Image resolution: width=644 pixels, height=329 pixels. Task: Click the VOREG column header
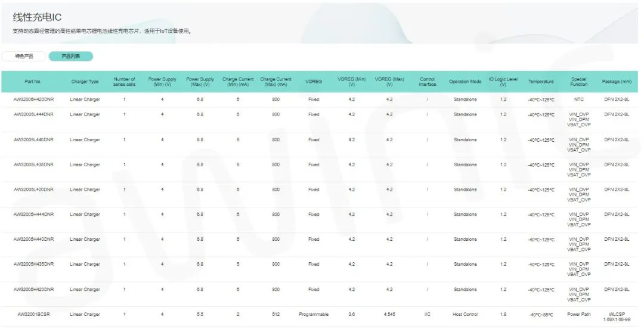click(314, 82)
